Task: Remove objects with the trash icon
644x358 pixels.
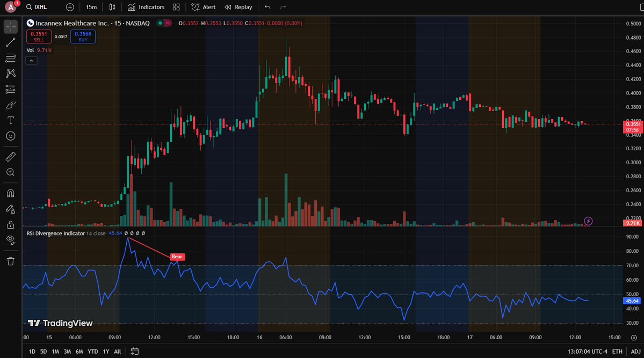Action: (x=11, y=261)
